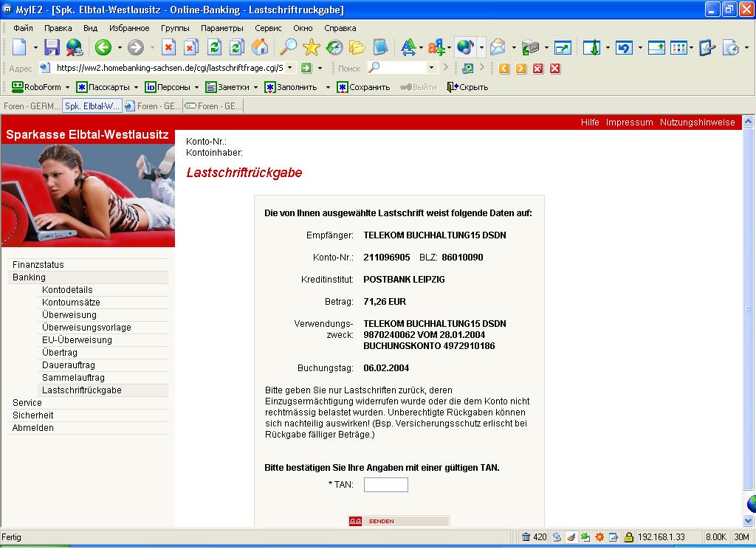756x549 pixels.
Task: Go back with the green arrow button
Action: coord(103,47)
